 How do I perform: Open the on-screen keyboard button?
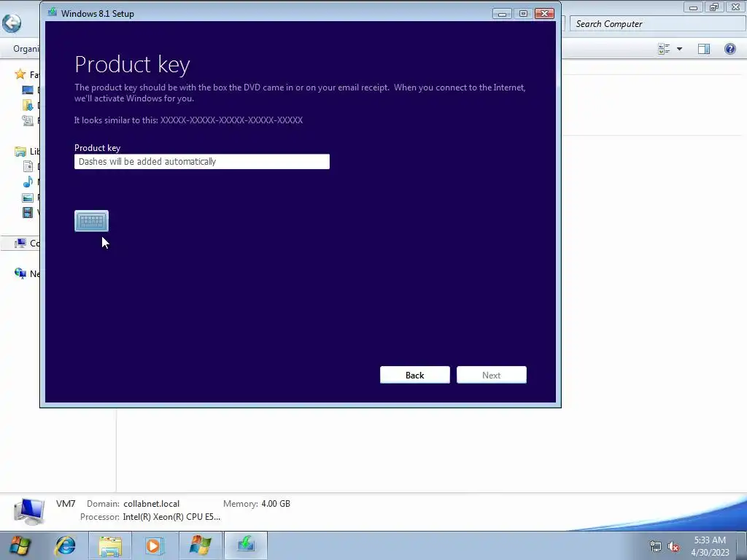91,221
